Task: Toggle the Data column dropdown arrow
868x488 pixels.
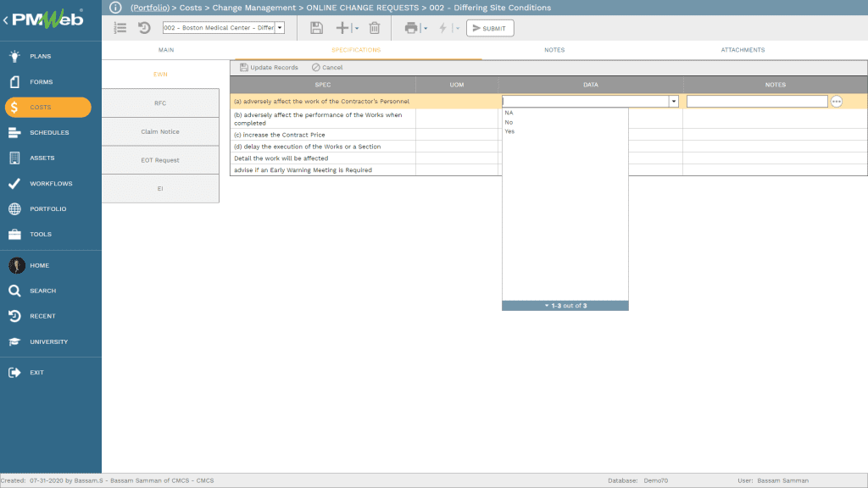Action: [x=674, y=102]
